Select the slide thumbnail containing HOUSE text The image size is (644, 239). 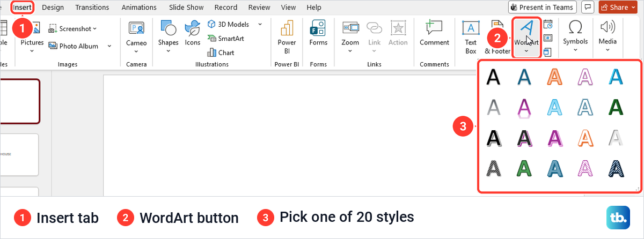click(x=19, y=155)
